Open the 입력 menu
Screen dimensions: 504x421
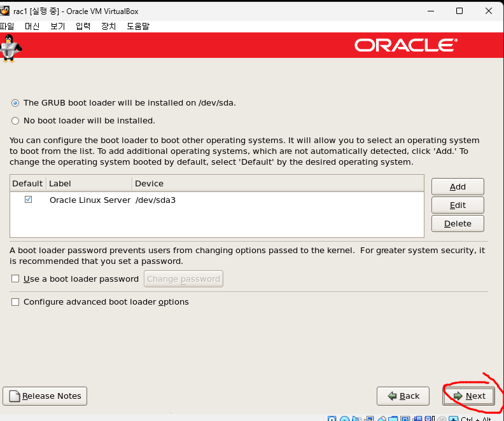point(83,26)
